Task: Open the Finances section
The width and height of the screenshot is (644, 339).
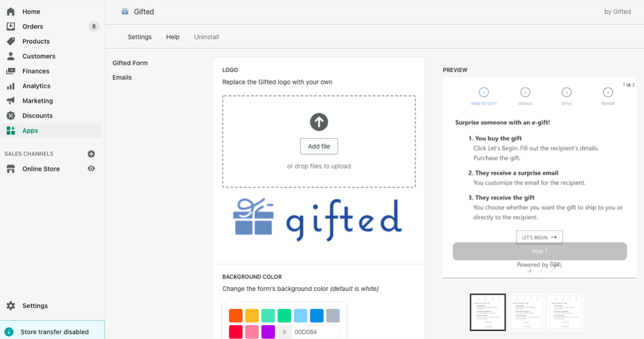Action: point(36,71)
